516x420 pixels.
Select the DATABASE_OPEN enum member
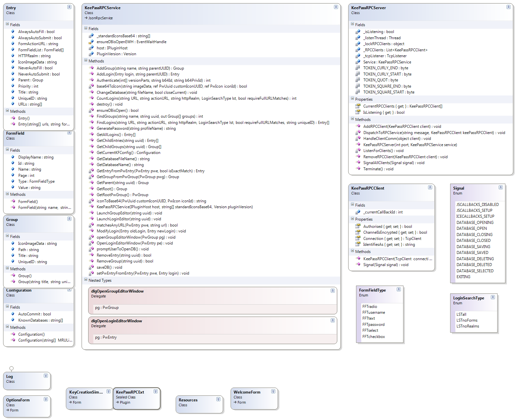[x=472, y=228]
